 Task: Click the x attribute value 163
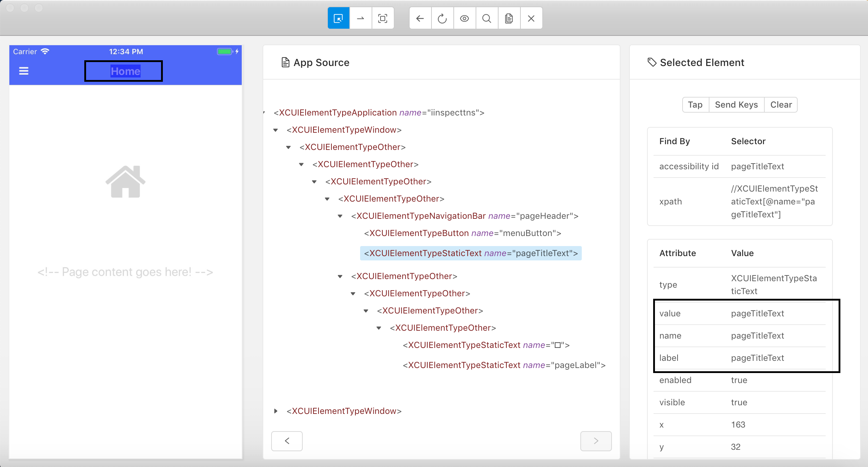point(738,425)
